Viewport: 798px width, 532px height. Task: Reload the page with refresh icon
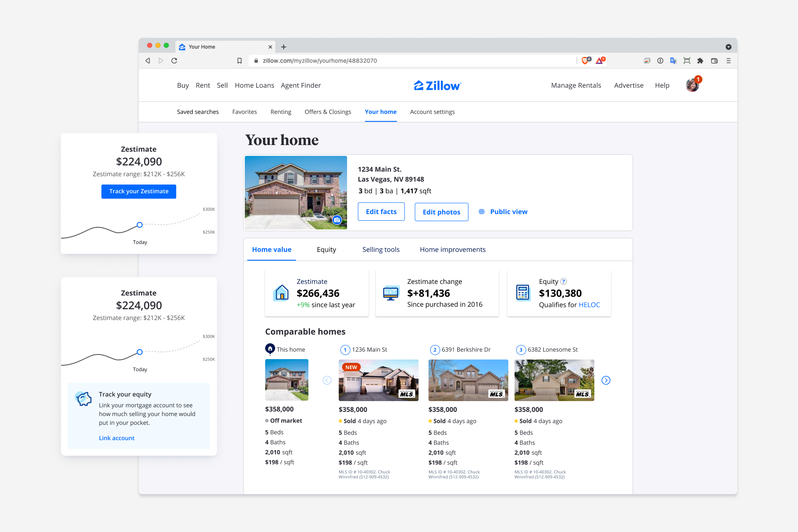point(174,61)
